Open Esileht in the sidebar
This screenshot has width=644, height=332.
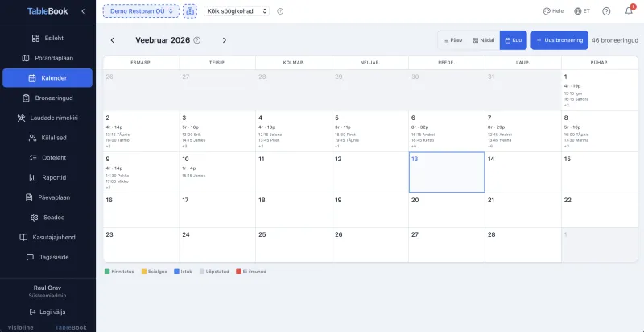[47, 38]
